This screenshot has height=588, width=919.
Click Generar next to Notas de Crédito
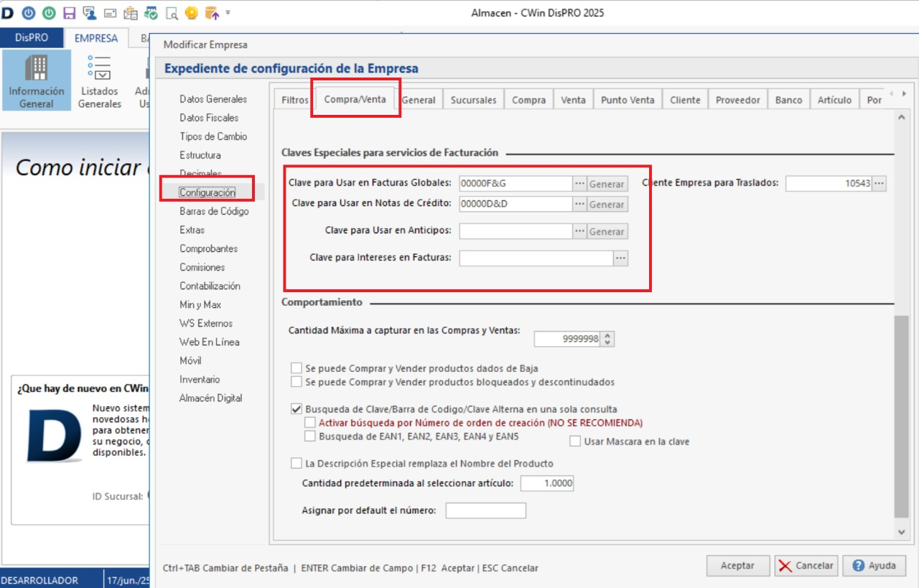[x=607, y=205]
